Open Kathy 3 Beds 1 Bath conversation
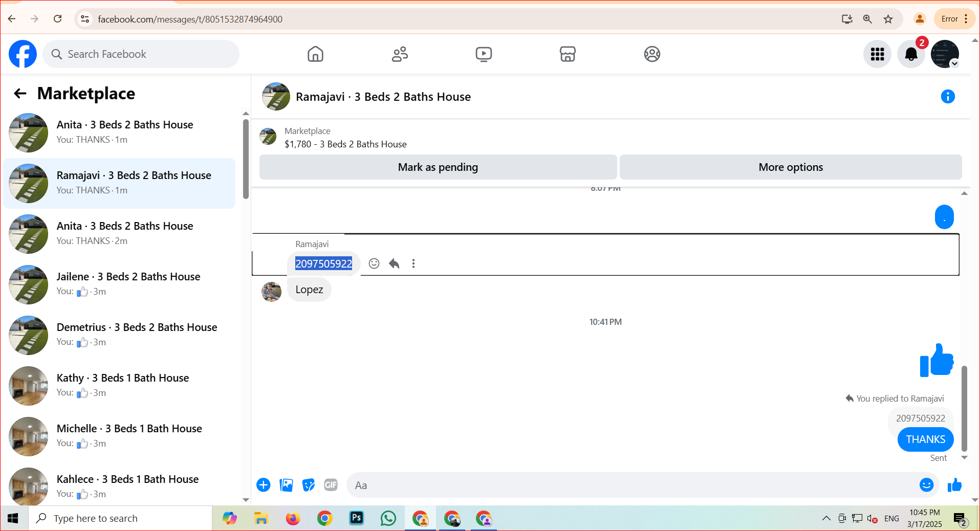Image resolution: width=980 pixels, height=531 pixels. click(119, 386)
